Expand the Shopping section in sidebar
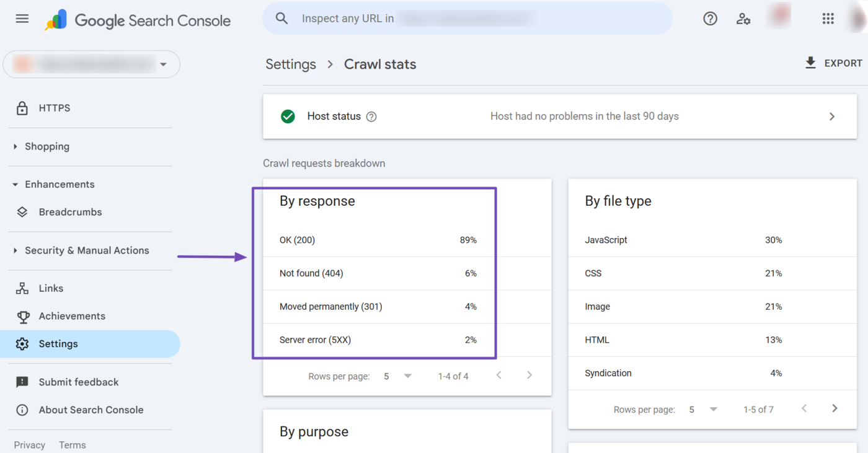Image resolution: width=868 pixels, height=453 pixels. [x=14, y=146]
